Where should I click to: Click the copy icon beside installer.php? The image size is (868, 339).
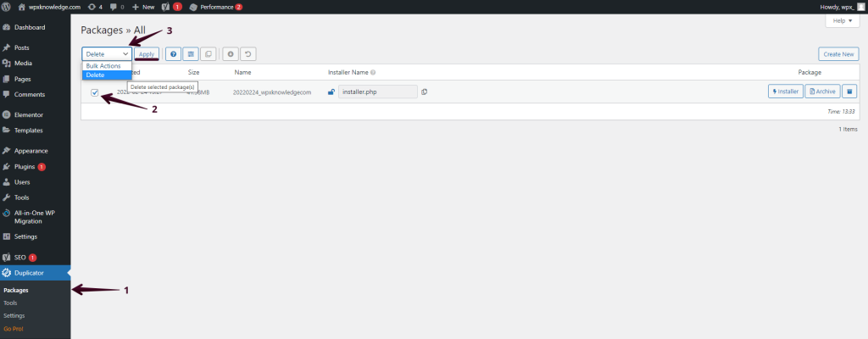pos(424,92)
